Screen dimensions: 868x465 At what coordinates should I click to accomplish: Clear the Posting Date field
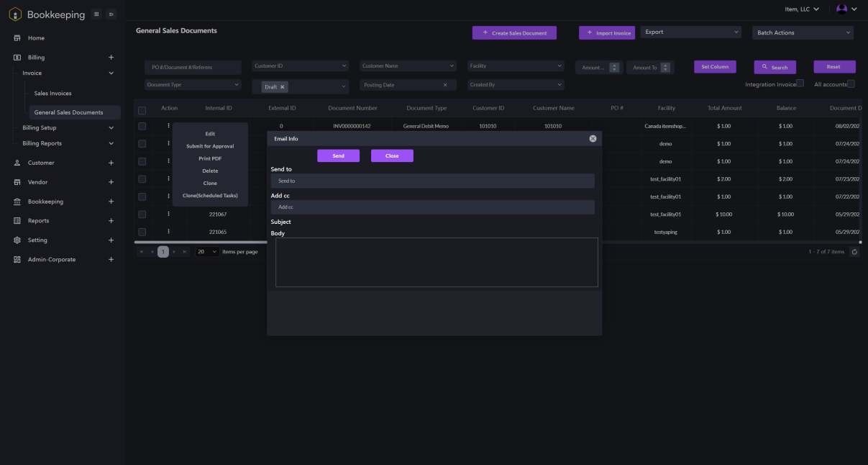click(x=445, y=85)
